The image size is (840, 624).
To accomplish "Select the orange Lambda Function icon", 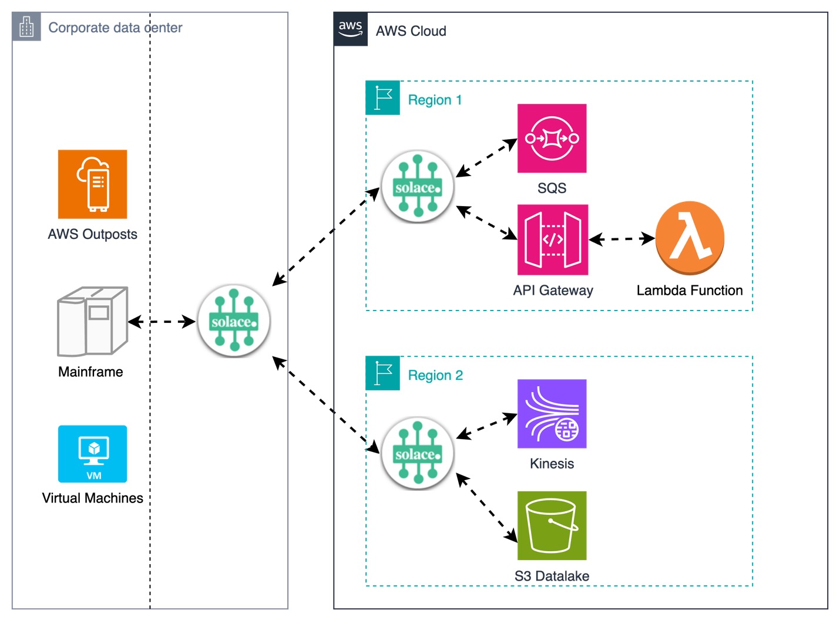I will pos(690,238).
